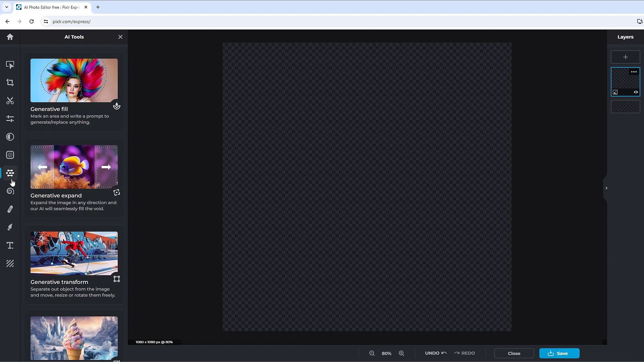Click the Close button
This screenshot has width=644, height=362.
[x=514, y=353]
